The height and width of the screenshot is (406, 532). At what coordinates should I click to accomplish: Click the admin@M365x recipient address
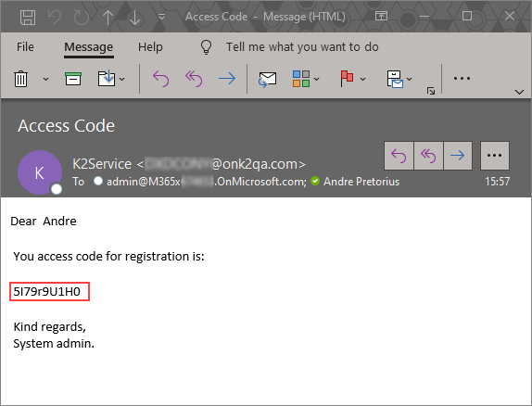coord(207,182)
